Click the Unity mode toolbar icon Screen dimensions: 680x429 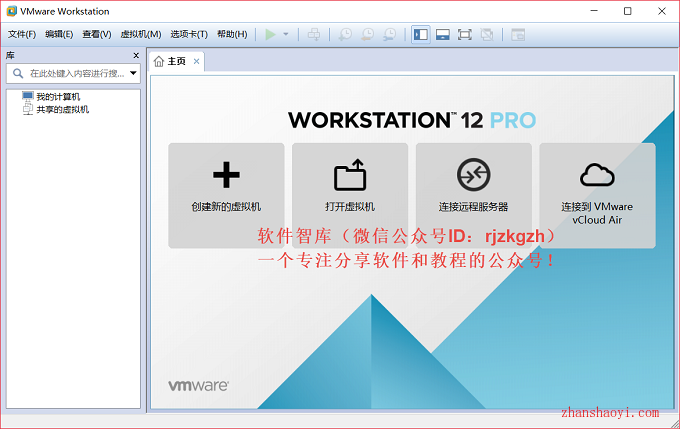click(487, 34)
